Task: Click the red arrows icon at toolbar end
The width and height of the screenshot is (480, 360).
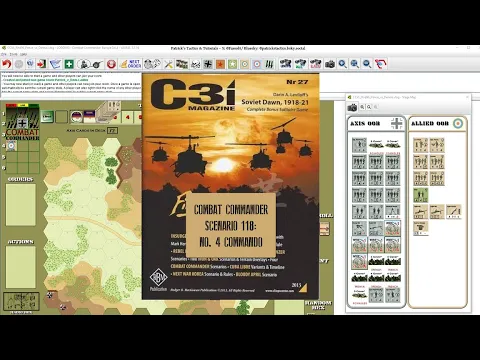Action: coord(381,64)
